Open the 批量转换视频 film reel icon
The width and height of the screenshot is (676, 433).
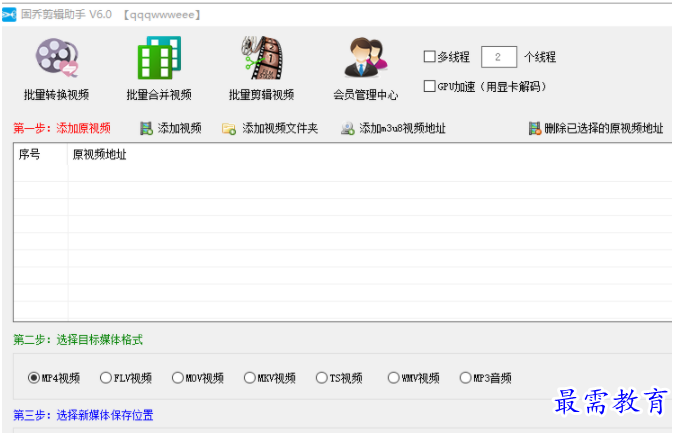point(57,58)
